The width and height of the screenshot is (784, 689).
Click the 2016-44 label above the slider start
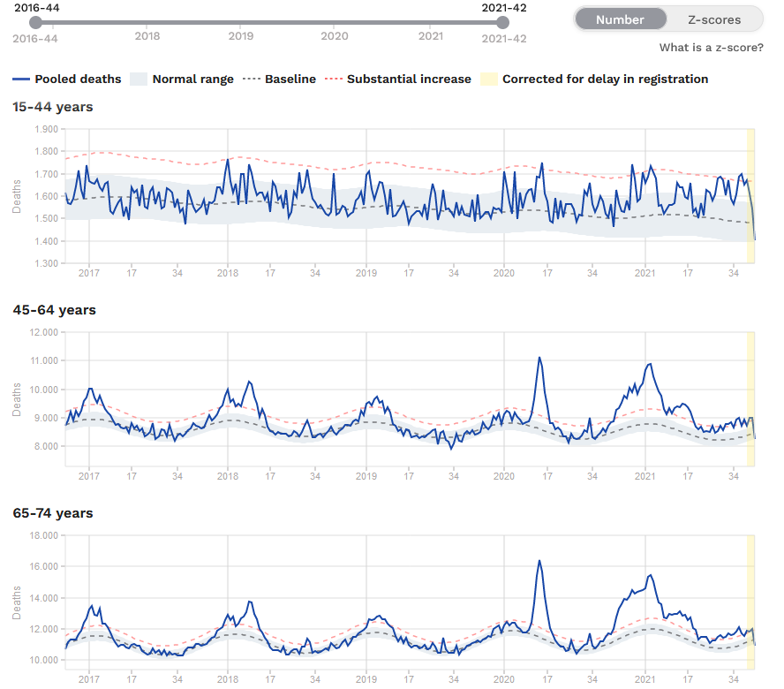tap(37, 8)
